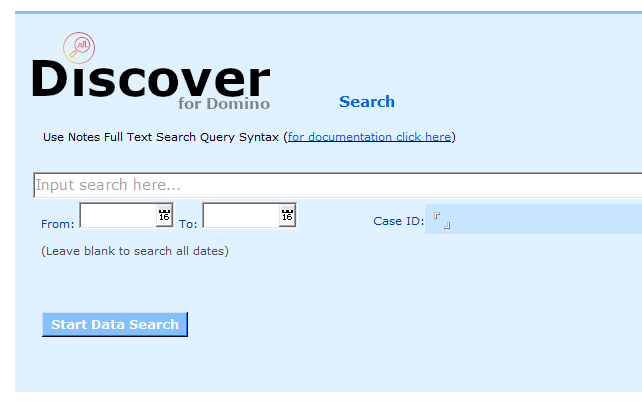Click the 'Case ID:' label

(398, 221)
